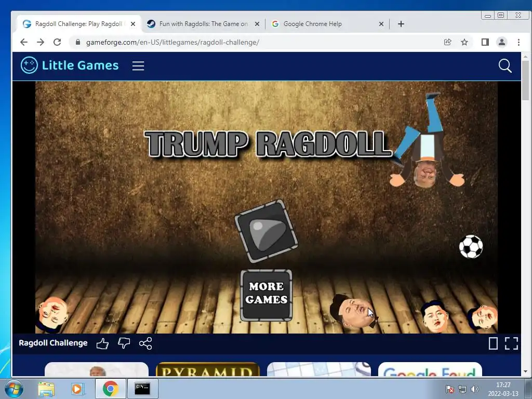The height and width of the screenshot is (399, 532).
Task: Reload the current page
Action: pos(57,42)
